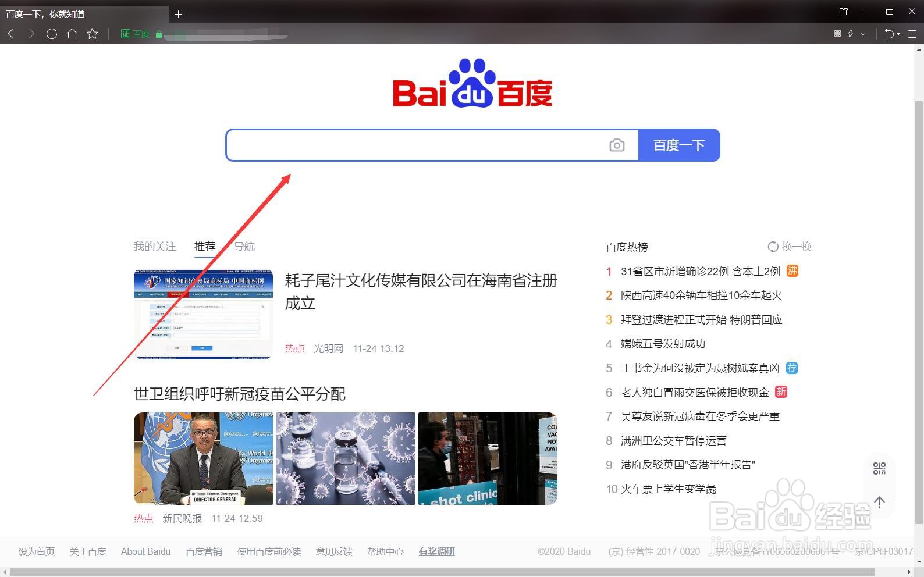Open hot item 港府反驳英国"香港半年报告"
Screen dimensions: 924x577
tap(688, 465)
